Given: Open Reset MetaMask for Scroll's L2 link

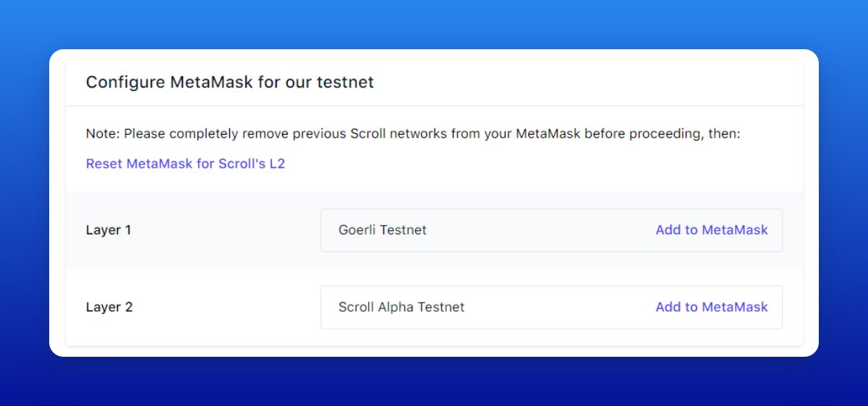Looking at the screenshot, I should (x=185, y=164).
